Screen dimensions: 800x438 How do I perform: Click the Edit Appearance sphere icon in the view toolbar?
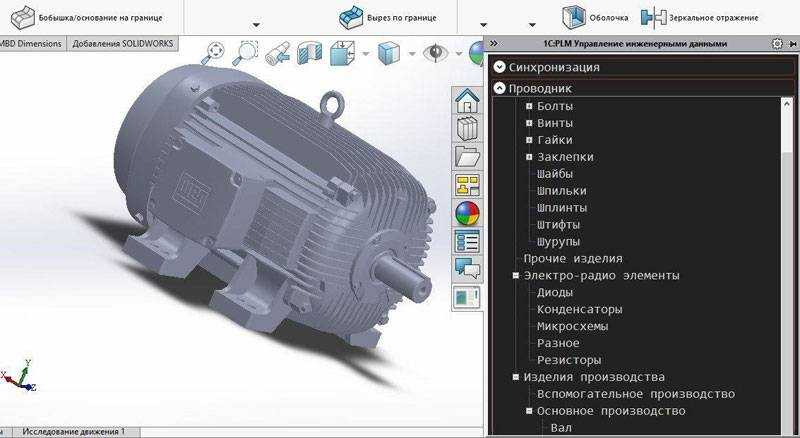coord(476,53)
